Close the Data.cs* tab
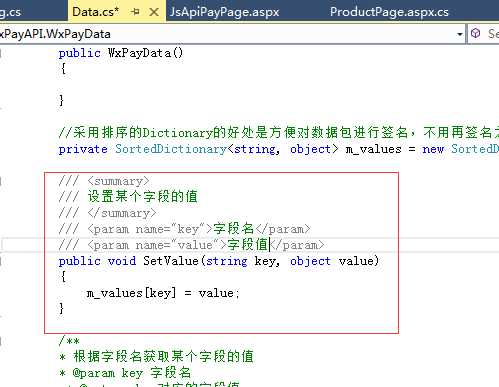499x387 pixels. pyautogui.click(x=154, y=12)
